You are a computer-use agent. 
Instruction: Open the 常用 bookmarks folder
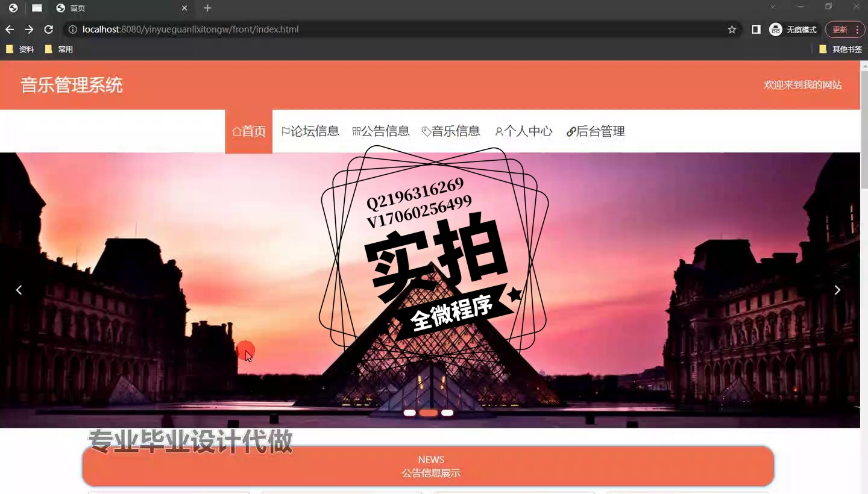(59, 49)
